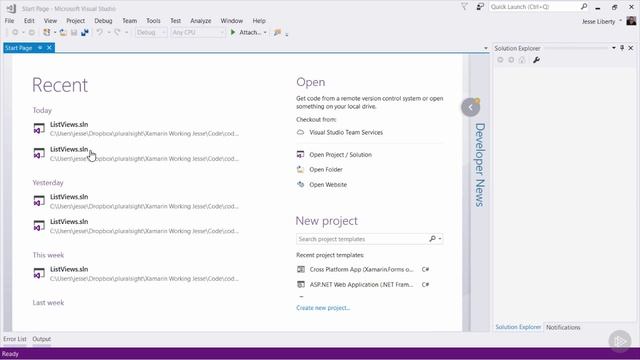Select Cross Platform App Xamarin.Forms template
Image resolution: width=640 pixels, height=360 pixels.
362,269
